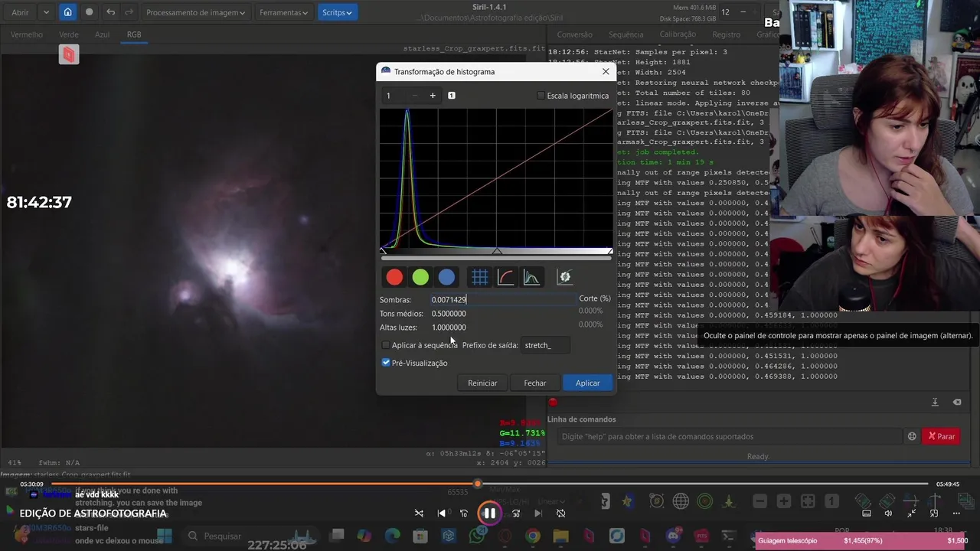The image size is (980, 551).
Task: Click the previous track video control
Action: coord(442,514)
